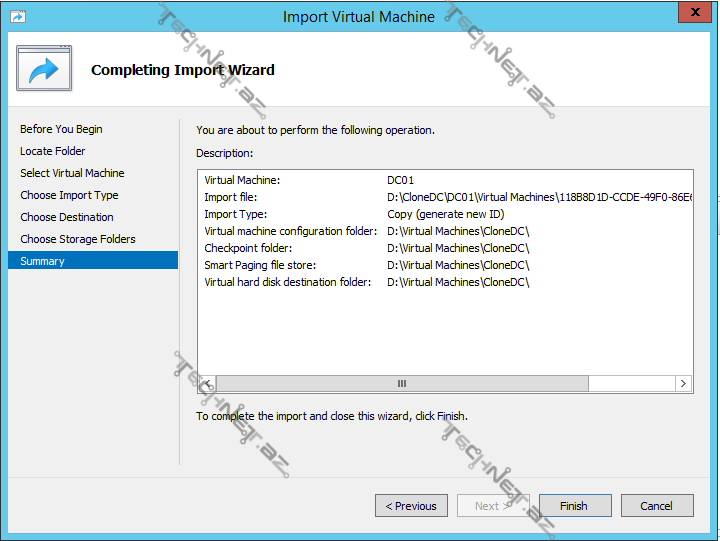The height and width of the screenshot is (541, 720).
Task: Click the description scrollbar right arrow
Action: [683, 383]
